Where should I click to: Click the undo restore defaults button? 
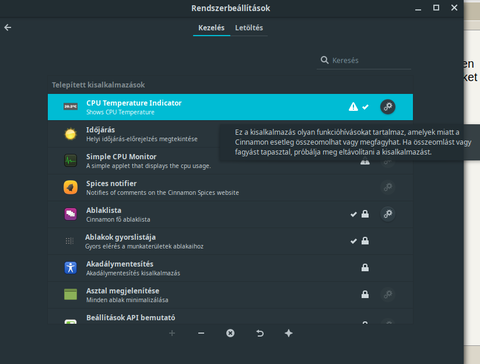[260, 333]
